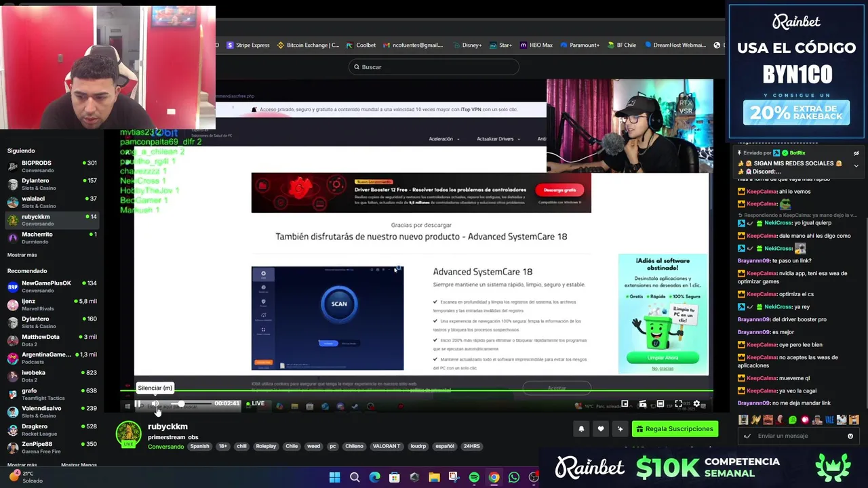Open the Stripe Express bookmark
Image resolution: width=868 pixels, height=488 pixels.
pyautogui.click(x=248, y=45)
